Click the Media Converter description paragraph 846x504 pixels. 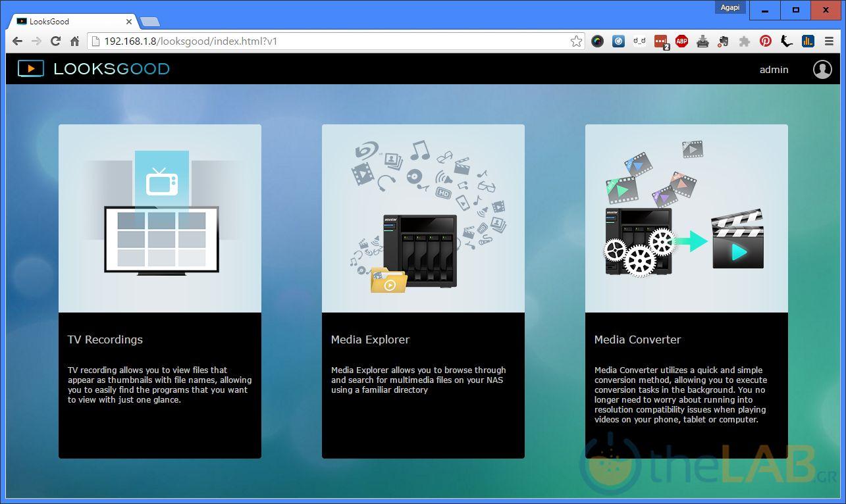pos(681,395)
